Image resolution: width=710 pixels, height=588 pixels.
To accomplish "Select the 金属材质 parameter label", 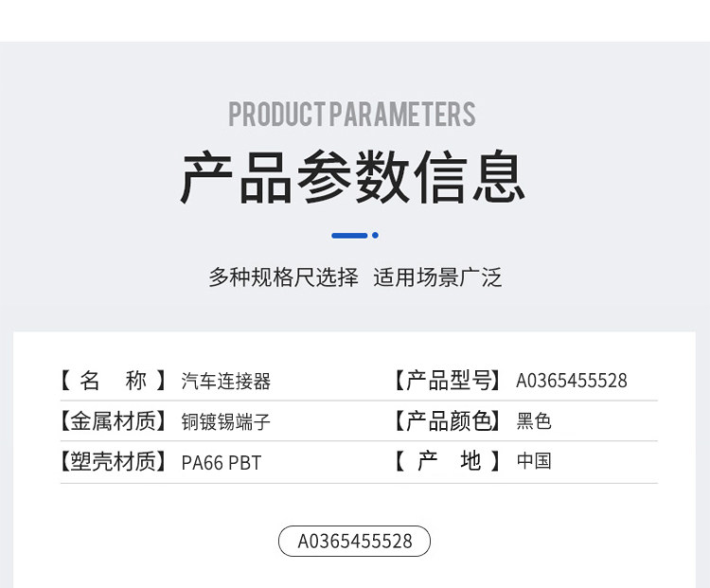I will pos(114,421).
